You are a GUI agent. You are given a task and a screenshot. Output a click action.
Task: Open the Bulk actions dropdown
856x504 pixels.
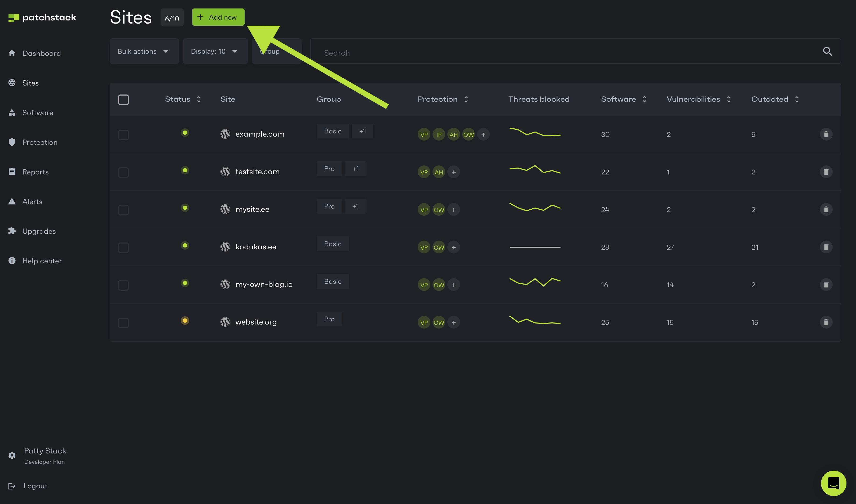click(x=144, y=51)
